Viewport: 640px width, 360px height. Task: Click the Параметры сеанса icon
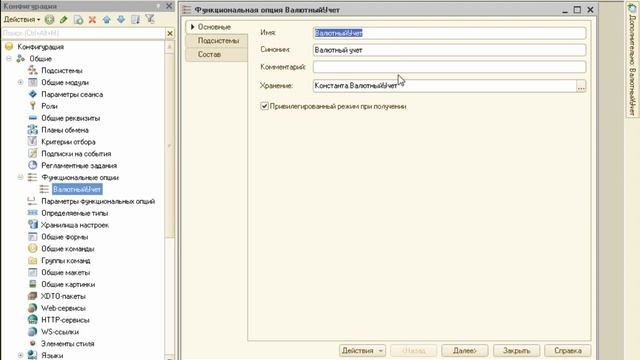pos(33,94)
